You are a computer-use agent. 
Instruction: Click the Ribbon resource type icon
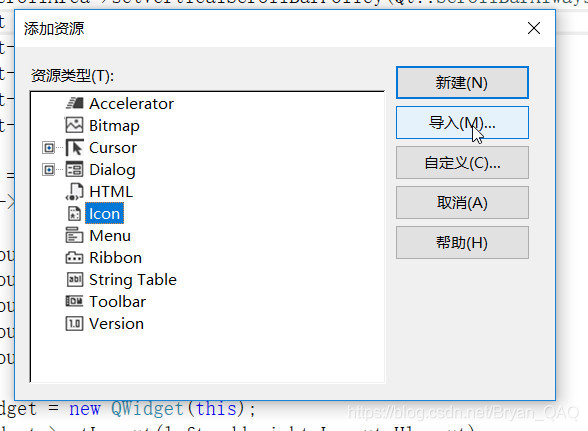(74, 258)
